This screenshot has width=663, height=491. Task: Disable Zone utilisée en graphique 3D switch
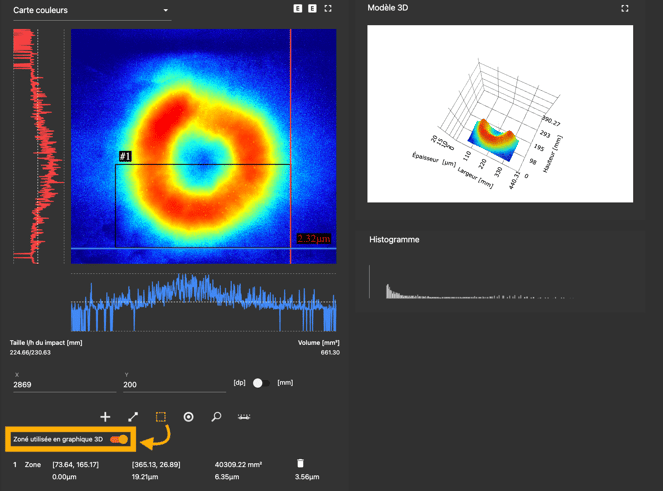(x=120, y=439)
